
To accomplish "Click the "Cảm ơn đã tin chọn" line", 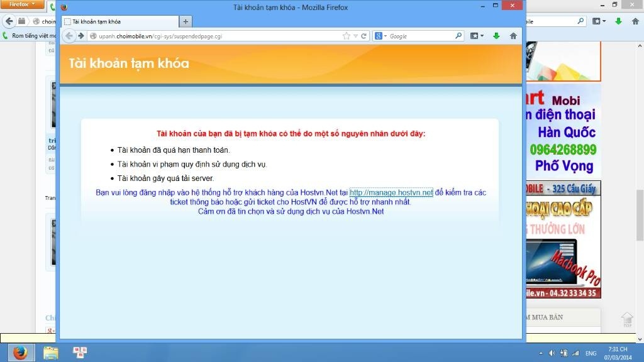I will click(x=291, y=211).
